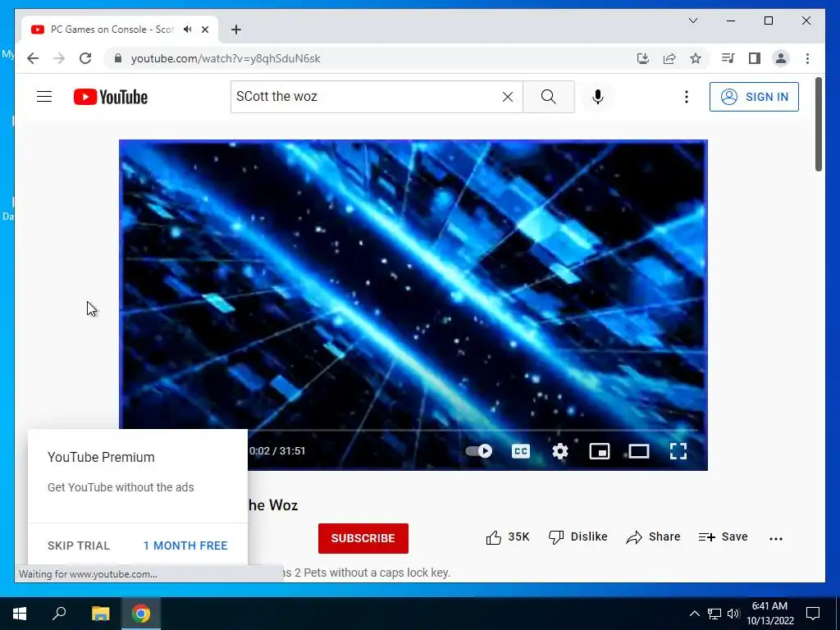Close the YouTube browser tab

point(204,30)
